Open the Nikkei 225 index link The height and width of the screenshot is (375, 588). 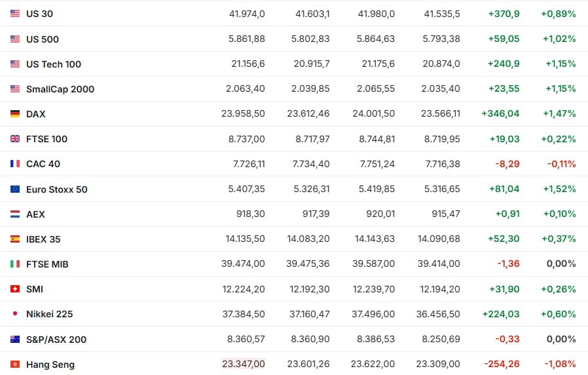pos(50,314)
